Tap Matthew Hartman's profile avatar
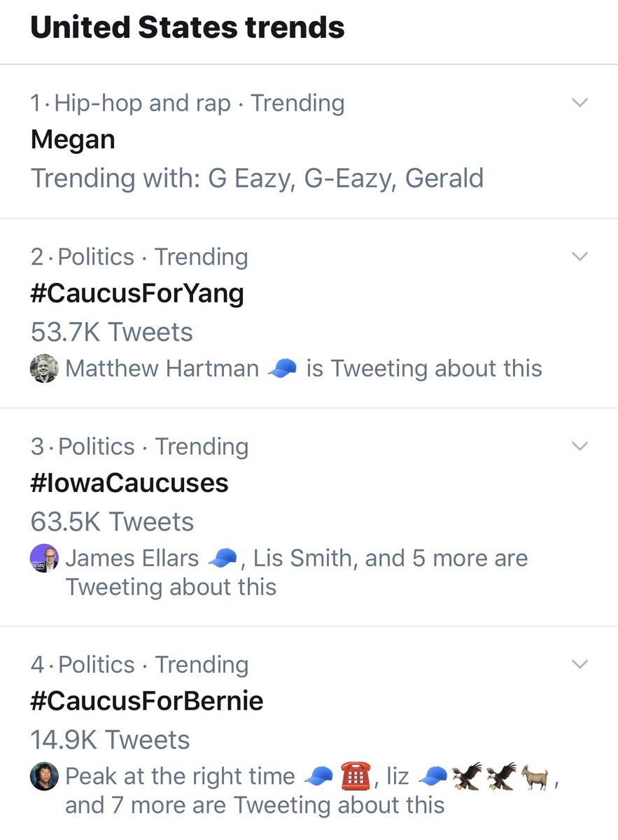Image resolution: width=618 pixels, height=840 pixels. [x=44, y=368]
